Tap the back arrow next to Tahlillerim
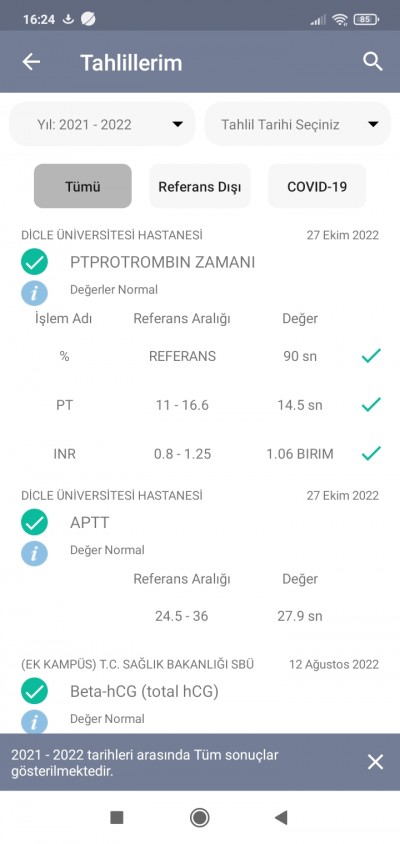 coord(31,62)
